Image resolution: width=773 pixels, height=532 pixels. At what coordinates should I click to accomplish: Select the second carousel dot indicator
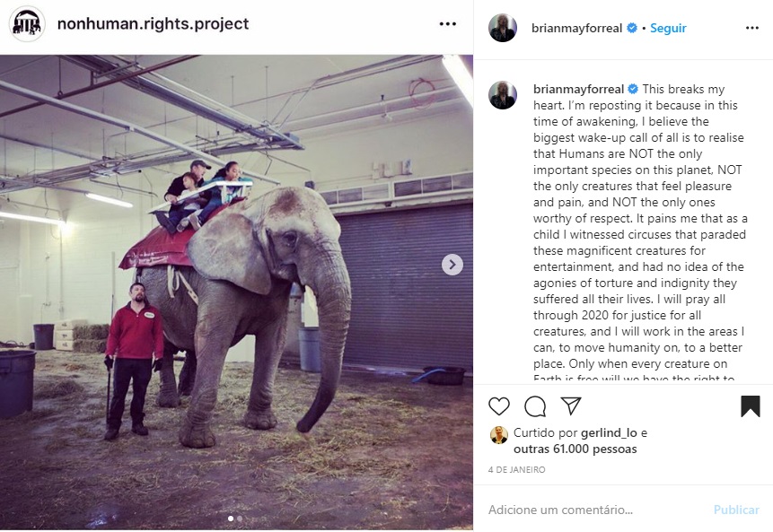240,519
